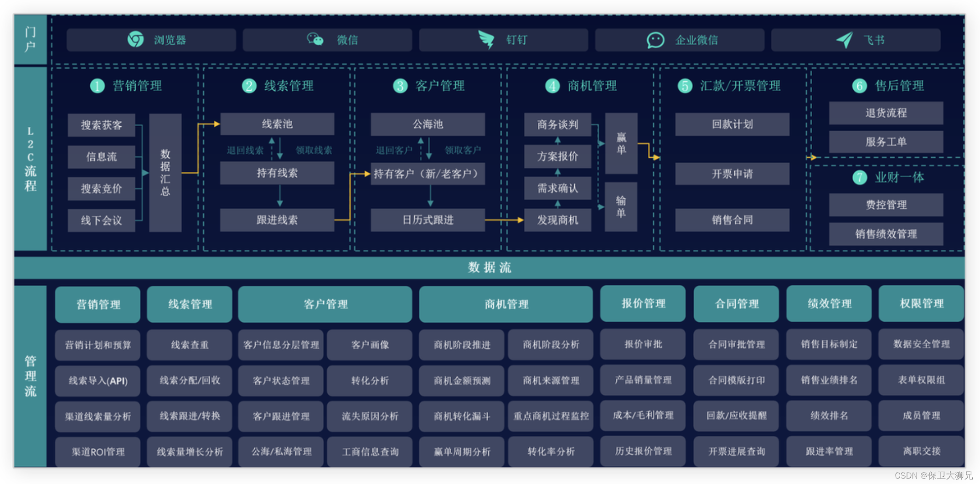Click the number 3 circle beside 客户管理
980x484 pixels.
click(x=400, y=86)
